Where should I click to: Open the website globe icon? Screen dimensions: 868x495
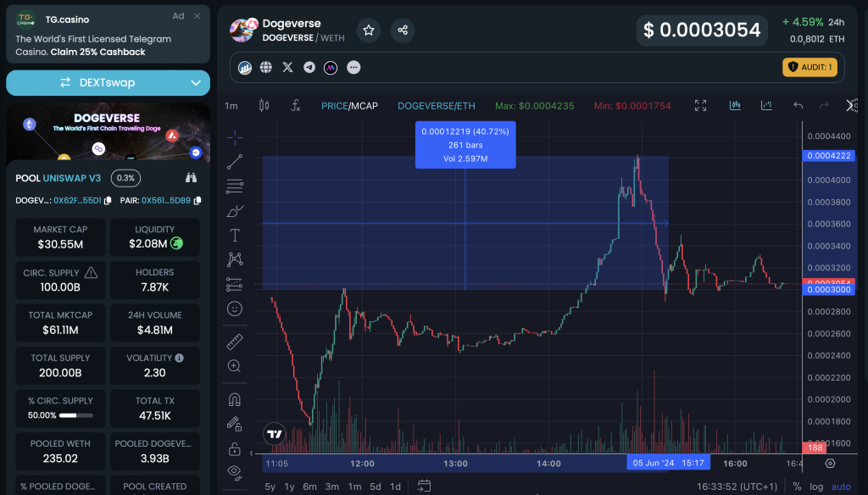[266, 68]
